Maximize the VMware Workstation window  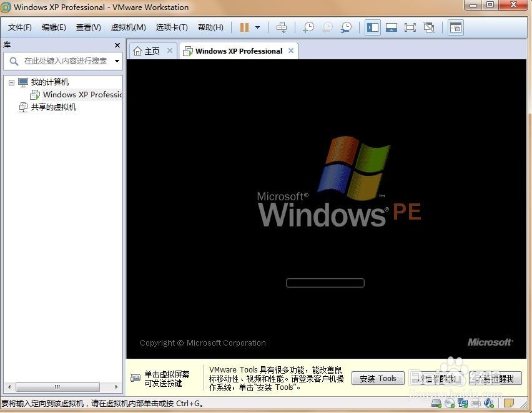point(491,5)
